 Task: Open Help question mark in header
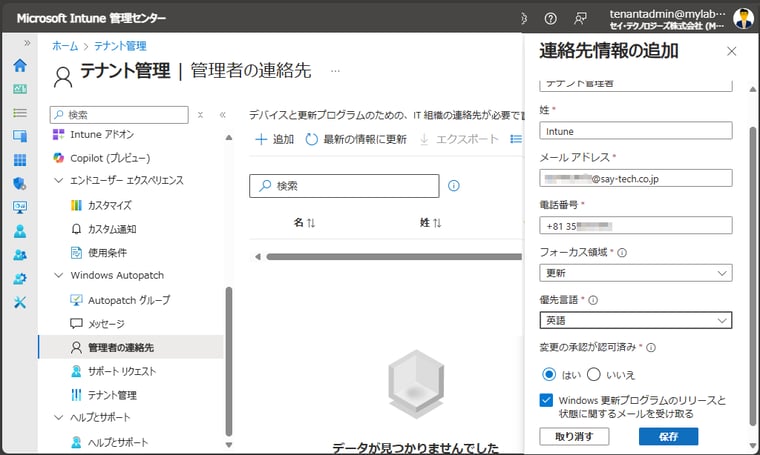coord(550,18)
